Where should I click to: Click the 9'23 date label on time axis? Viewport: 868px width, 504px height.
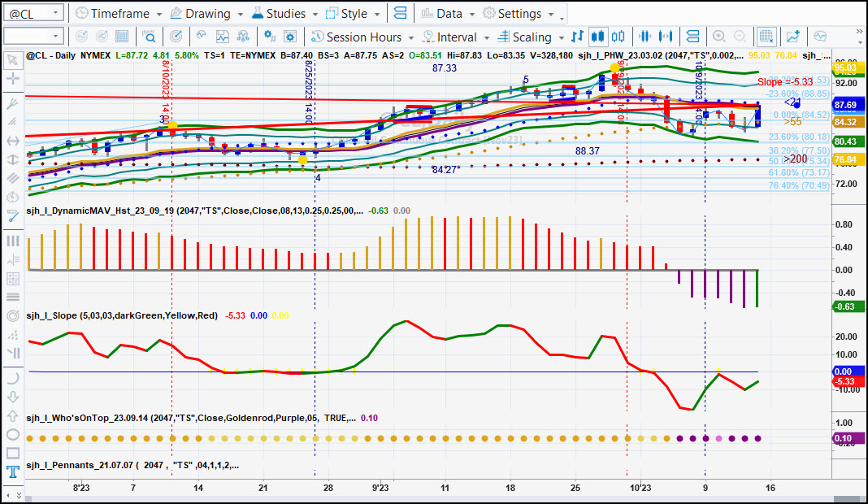(380, 488)
